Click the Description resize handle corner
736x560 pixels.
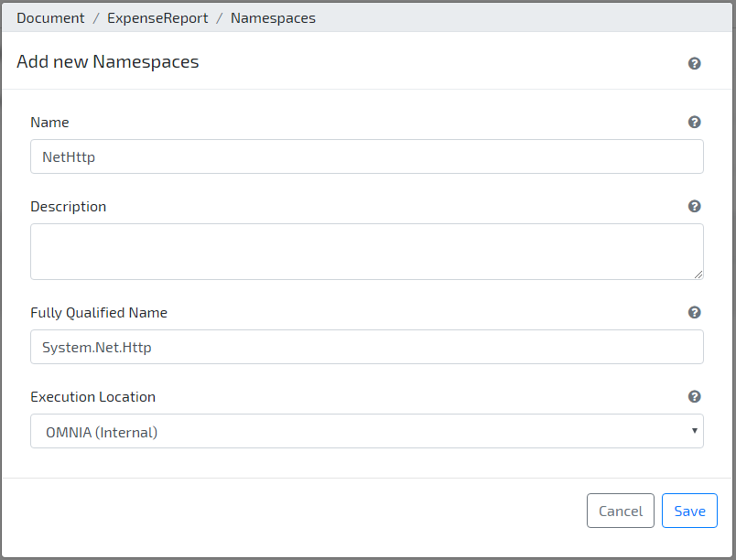(698, 275)
